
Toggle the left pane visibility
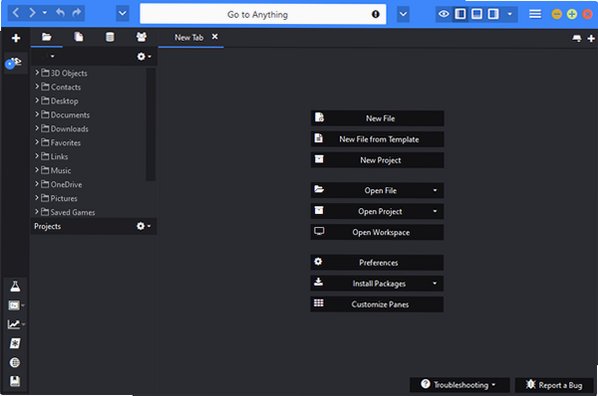(x=460, y=14)
